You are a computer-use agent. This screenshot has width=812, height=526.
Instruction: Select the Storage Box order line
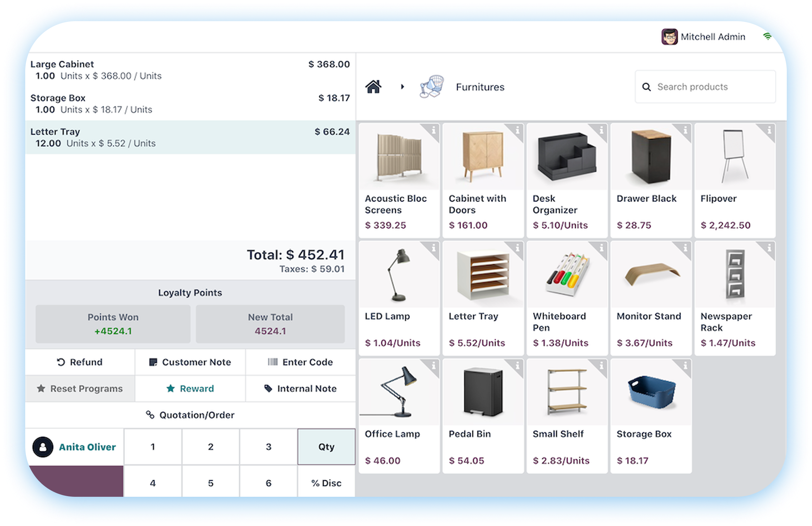190,104
